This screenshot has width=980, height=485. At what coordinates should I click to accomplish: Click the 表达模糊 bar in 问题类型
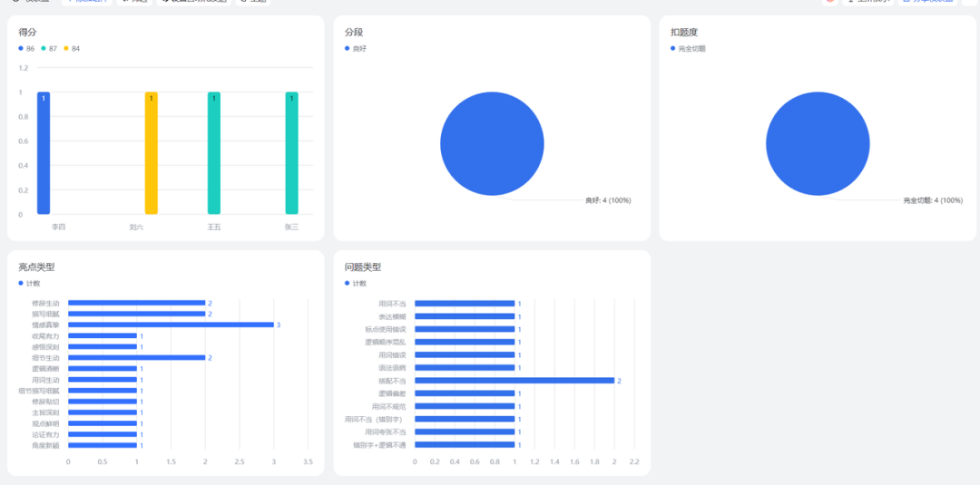465,316
